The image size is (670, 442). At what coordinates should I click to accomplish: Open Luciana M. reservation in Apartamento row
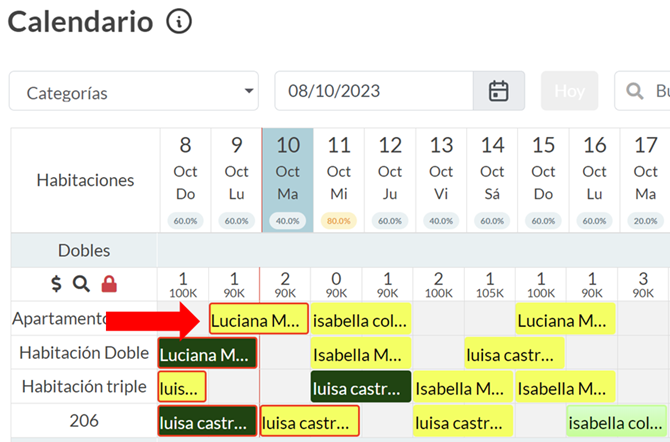[258, 320]
